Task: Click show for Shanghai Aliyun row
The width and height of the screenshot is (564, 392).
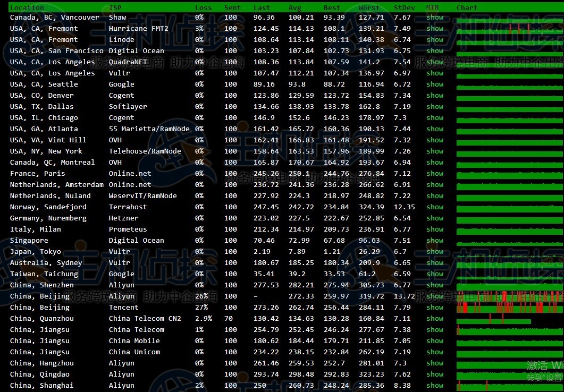Action: click(434, 386)
